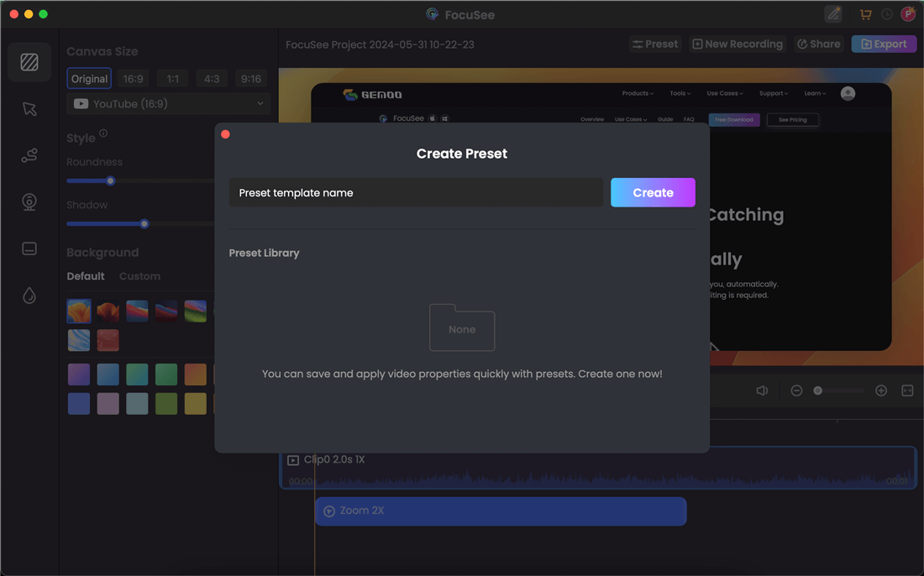Switch to Custom background tab

click(139, 276)
